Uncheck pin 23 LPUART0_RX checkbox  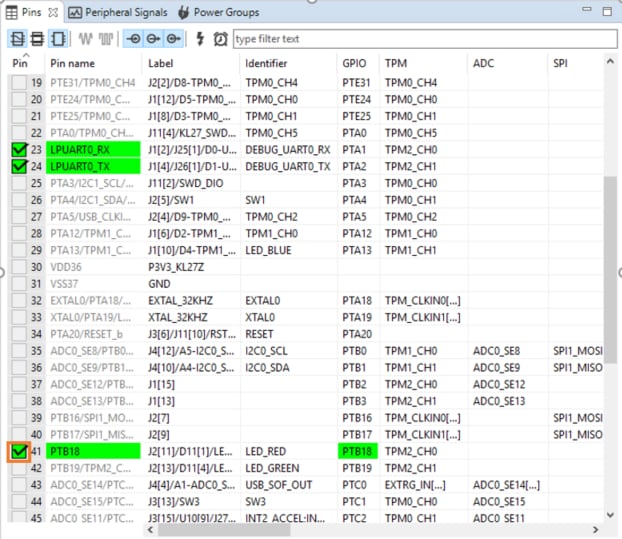coord(19,149)
